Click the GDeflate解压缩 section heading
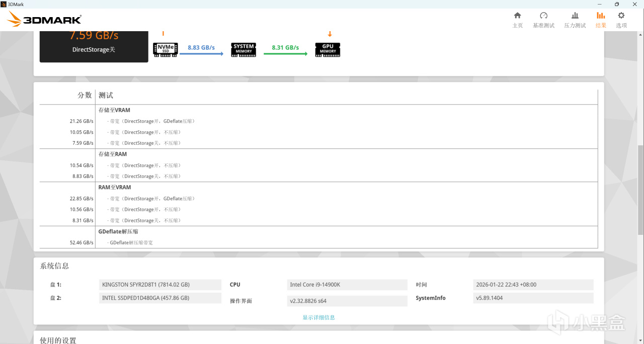 [x=118, y=232]
